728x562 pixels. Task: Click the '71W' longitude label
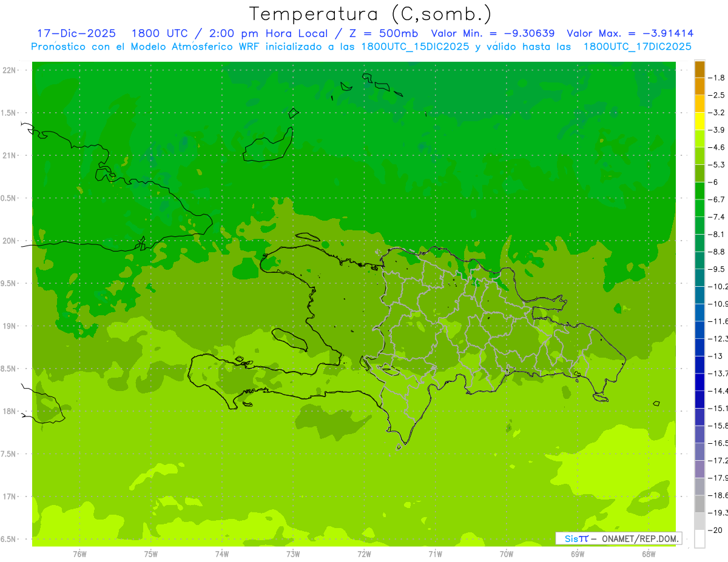(x=435, y=553)
